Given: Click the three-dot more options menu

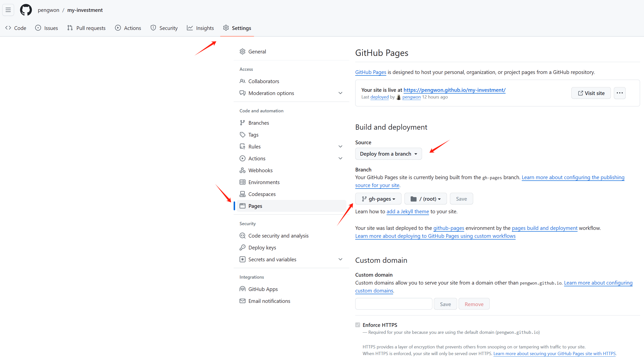Looking at the screenshot, I should coord(619,93).
